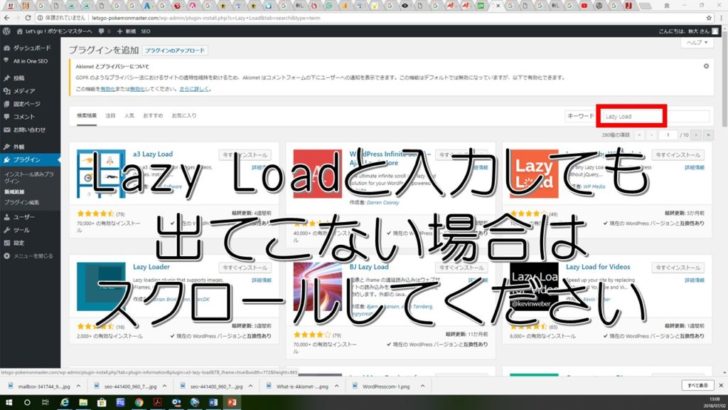728x410 pixels.
Task: Click Upload Plugin (プラグインのアップロード) button
Action: pos(175,50)
